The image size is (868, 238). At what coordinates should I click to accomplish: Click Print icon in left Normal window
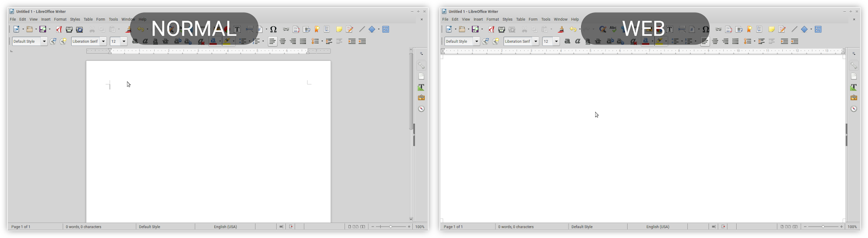[x=69, y=29]
